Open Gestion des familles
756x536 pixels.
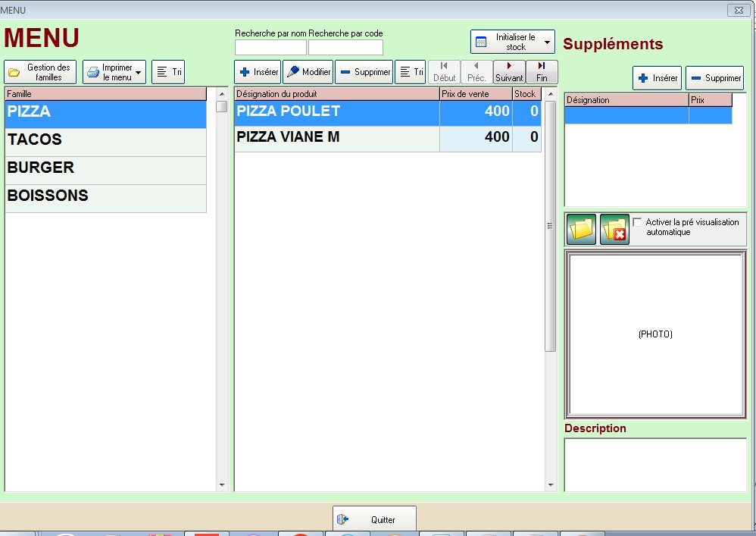tap(40, 72)
